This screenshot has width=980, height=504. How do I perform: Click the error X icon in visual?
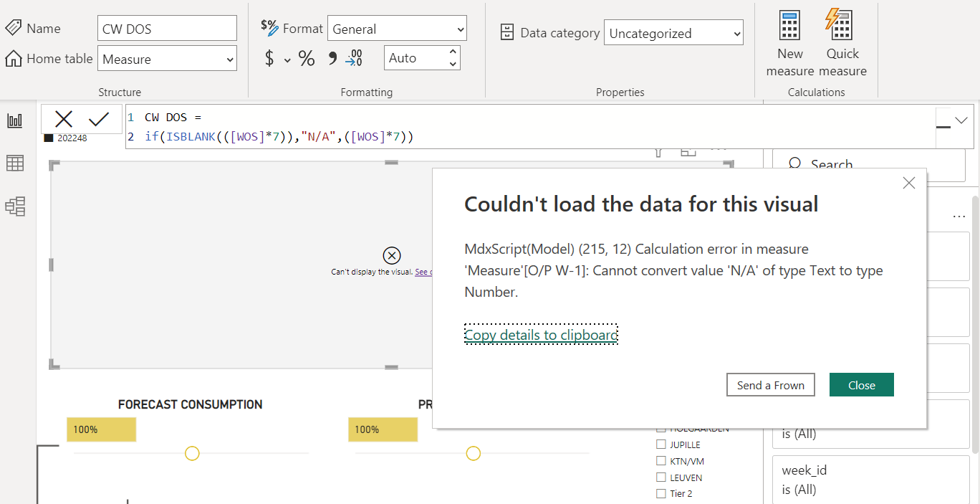point(392,255)
